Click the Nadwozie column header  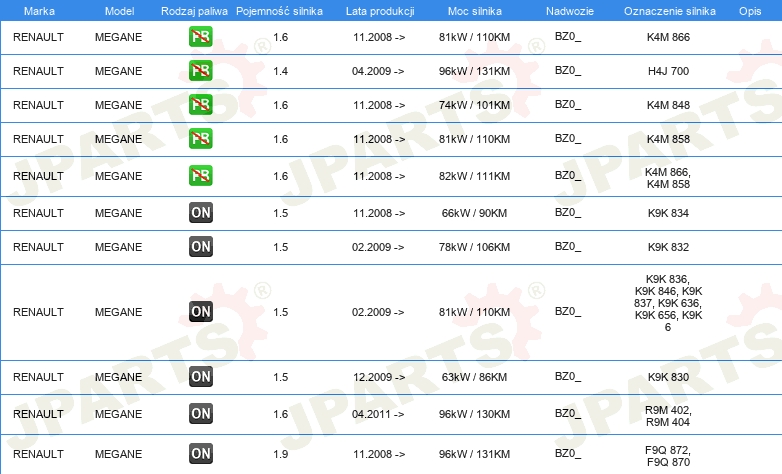(x=570, y=11)
